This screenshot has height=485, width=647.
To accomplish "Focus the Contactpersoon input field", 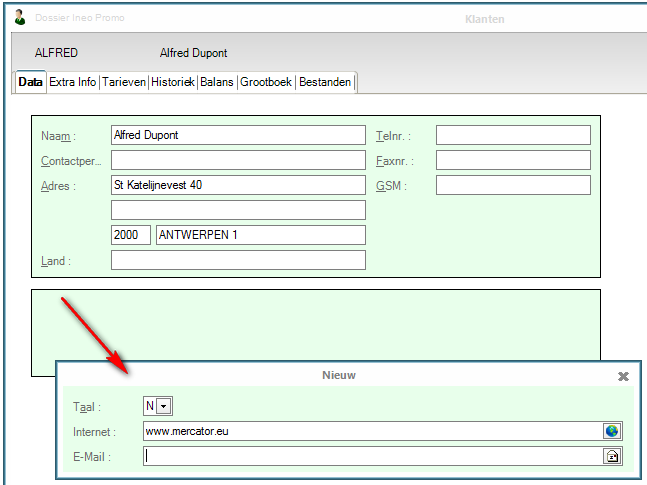I will click(x=238, y=160).
